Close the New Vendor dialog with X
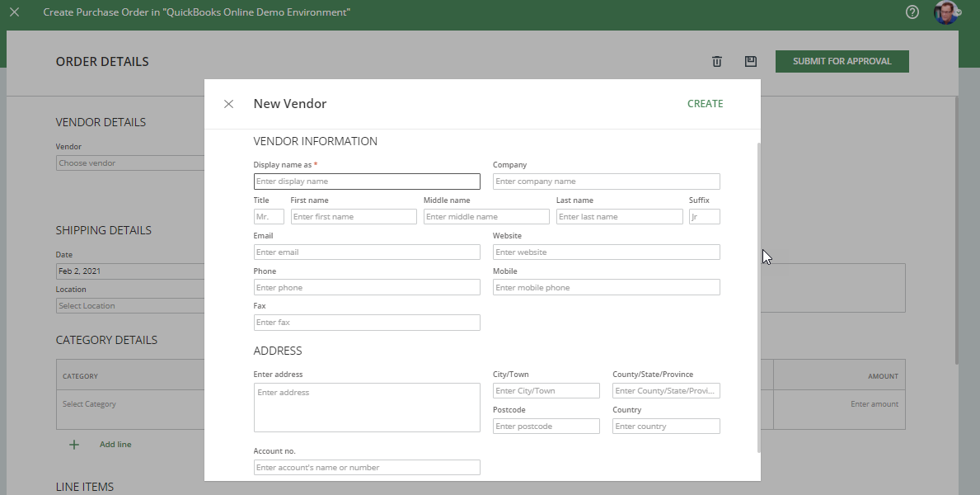Screen dimensions: 980x495 pos(229,104)
